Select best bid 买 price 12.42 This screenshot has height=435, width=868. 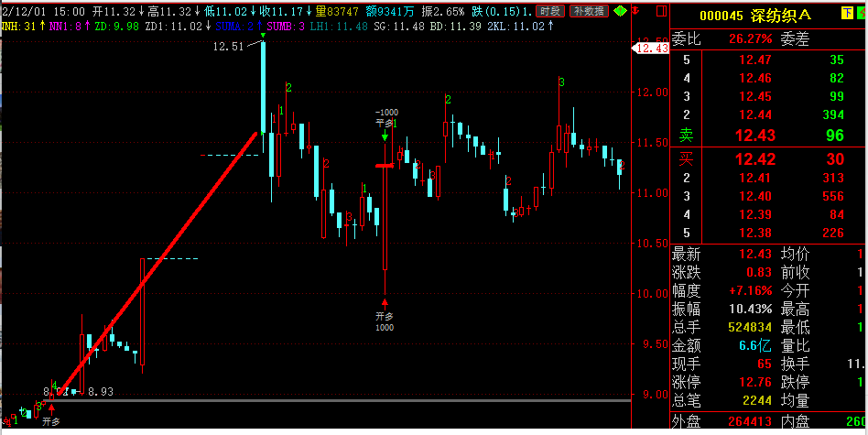click(755, 159)
